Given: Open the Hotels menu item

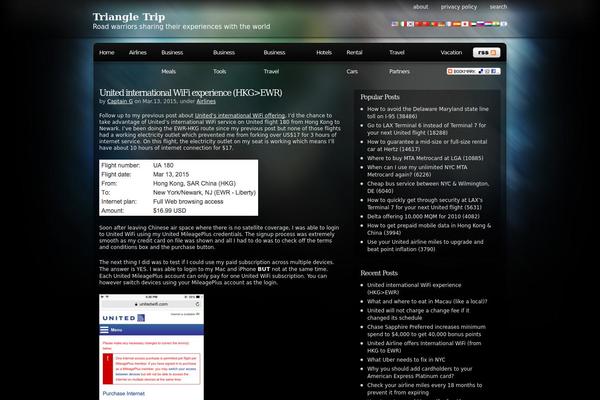Looking at the screenshot, I should tap(324, 52).
